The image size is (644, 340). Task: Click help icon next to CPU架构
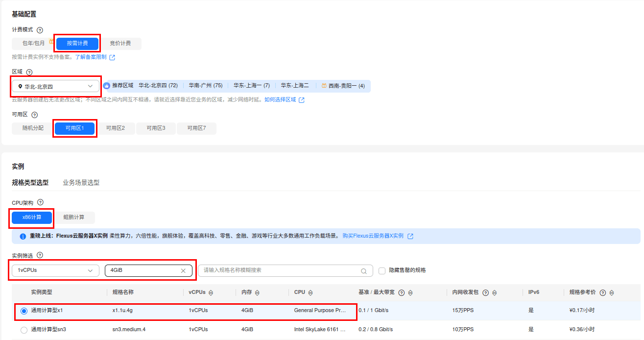(41, 202)
